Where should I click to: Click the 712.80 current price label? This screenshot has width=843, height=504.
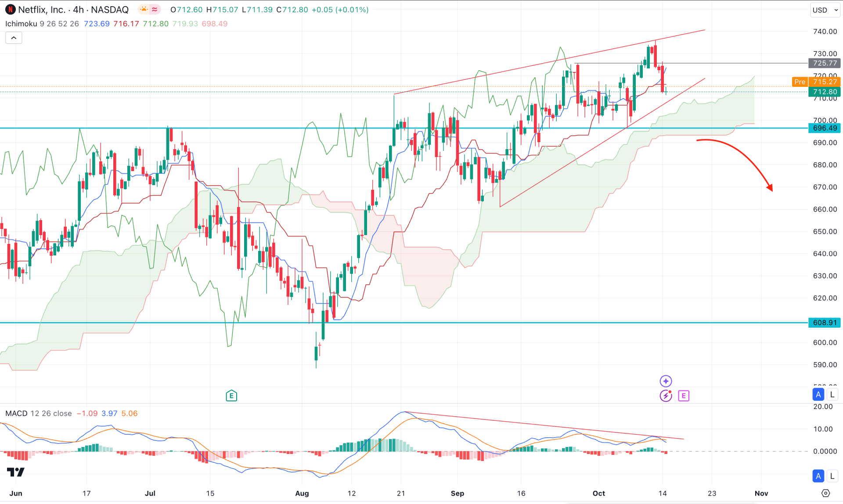pos(825,92)
